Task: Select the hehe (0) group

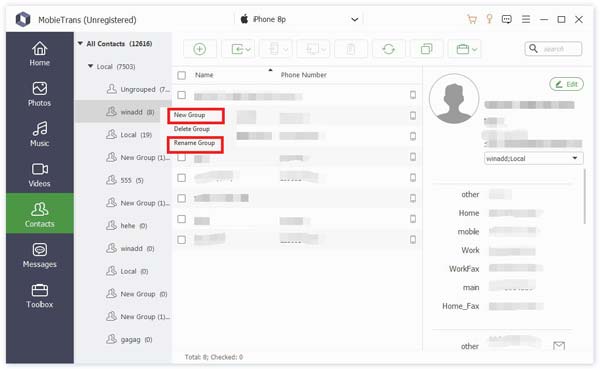Action: click(x=127, y=226)
